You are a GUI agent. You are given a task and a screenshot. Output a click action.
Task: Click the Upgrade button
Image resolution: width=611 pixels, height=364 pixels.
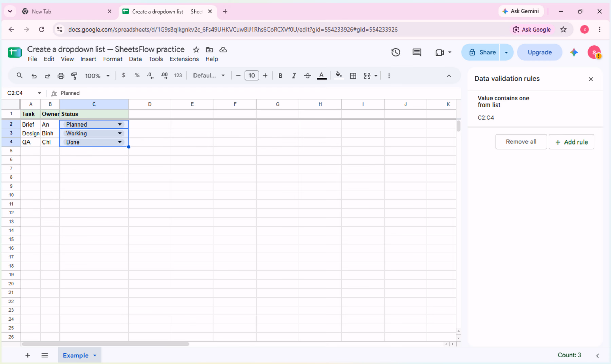[x=539, y=52]
